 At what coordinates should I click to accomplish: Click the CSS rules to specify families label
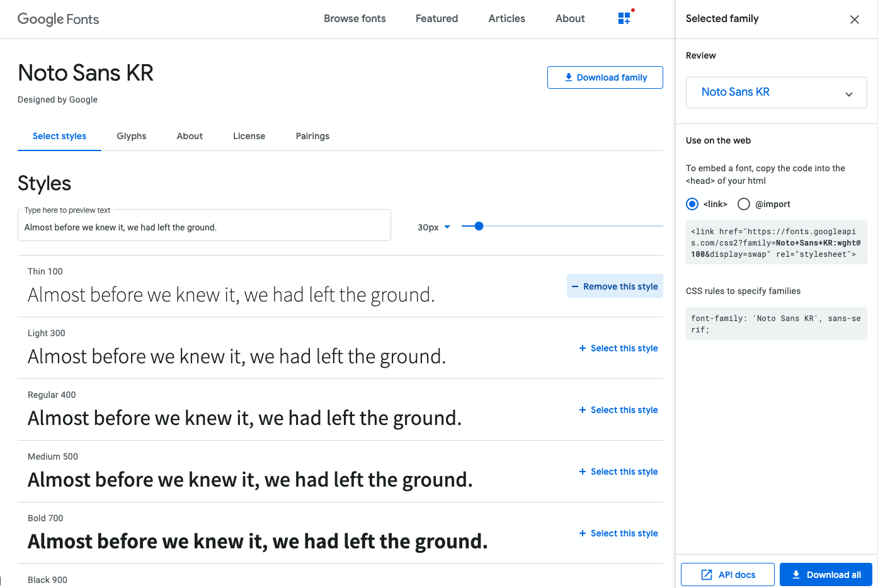coord(743,291)
